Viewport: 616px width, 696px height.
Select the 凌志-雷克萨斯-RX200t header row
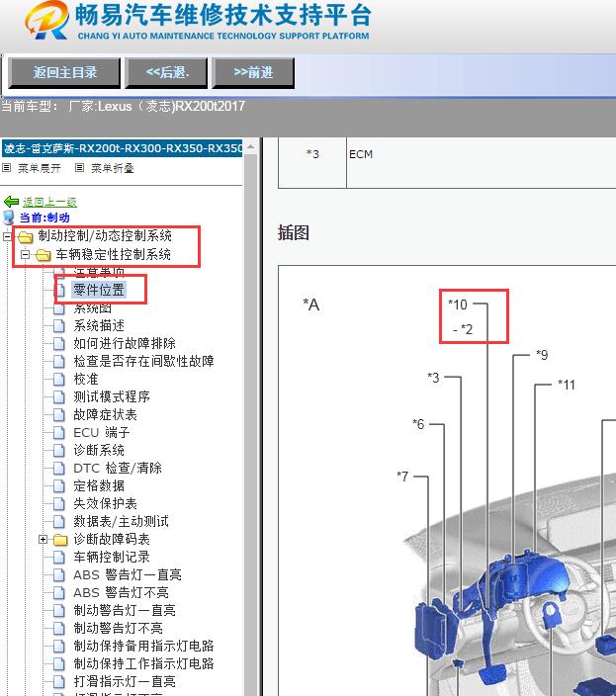(122, 148)
